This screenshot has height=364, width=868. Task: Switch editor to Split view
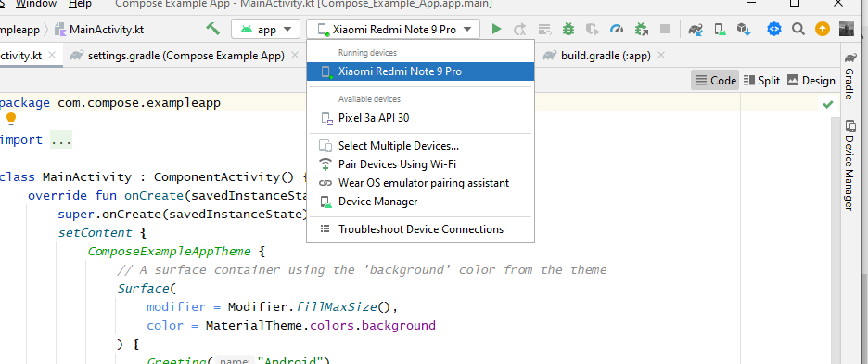761,81
